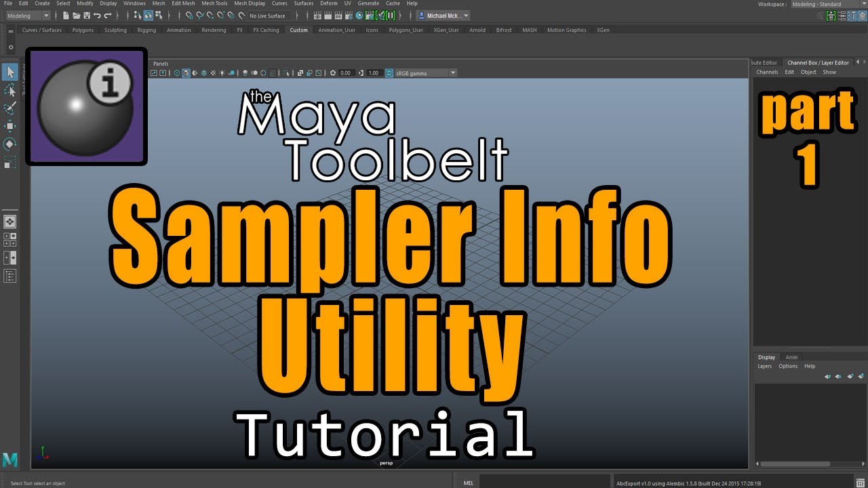Toggle select by hierarchy mode

point(138,16)
